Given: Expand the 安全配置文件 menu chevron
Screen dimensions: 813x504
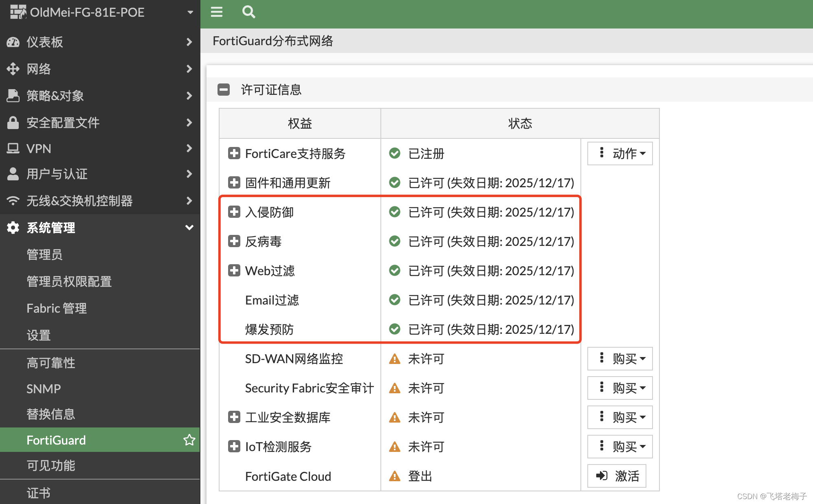Looking at the screenshot, I should coord(189,123).
